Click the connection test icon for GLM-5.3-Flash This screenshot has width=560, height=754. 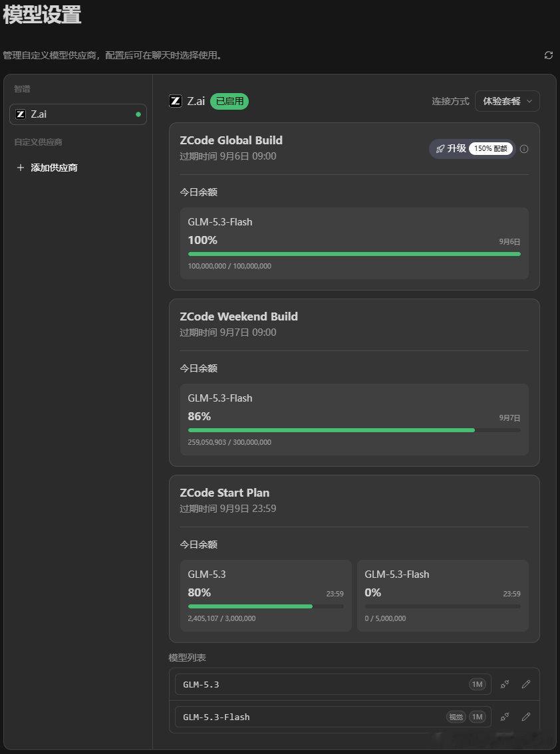coord(505,717)
